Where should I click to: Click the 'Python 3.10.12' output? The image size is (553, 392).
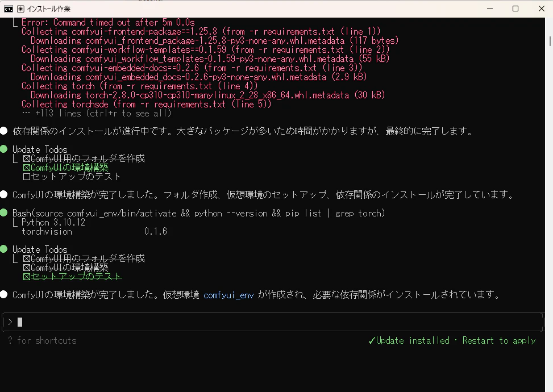pos(53,223)
